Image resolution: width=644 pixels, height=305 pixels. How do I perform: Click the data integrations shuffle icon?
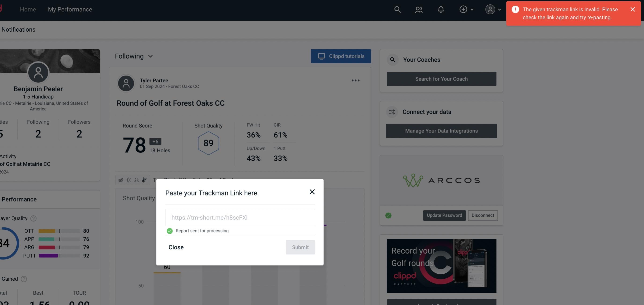point(392,112)
